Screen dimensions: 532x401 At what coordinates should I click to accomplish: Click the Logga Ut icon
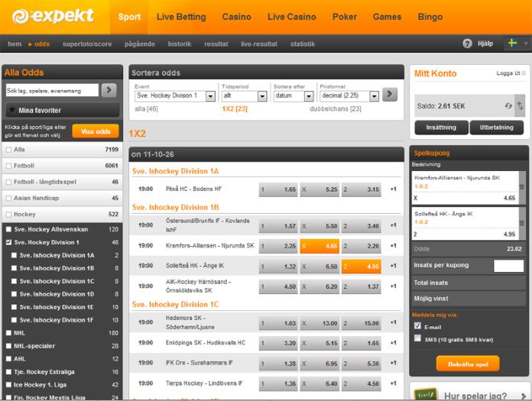pos(524,73)
